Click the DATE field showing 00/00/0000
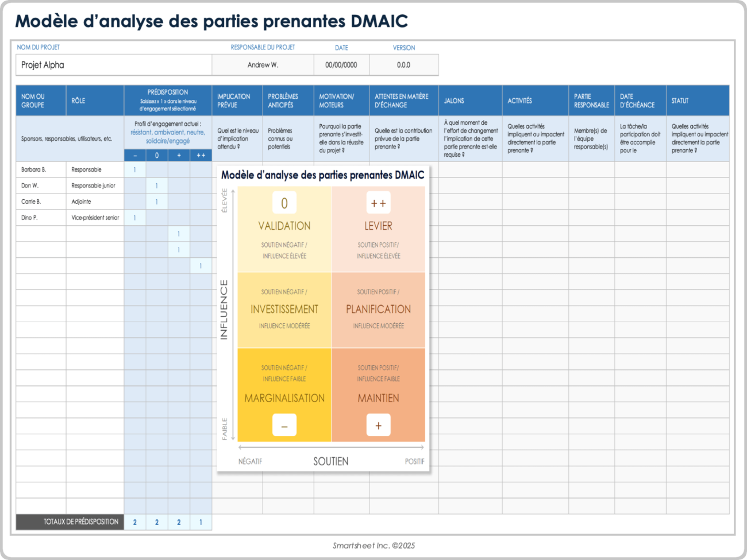Screen dimensions: 747x560 (341, 65)
